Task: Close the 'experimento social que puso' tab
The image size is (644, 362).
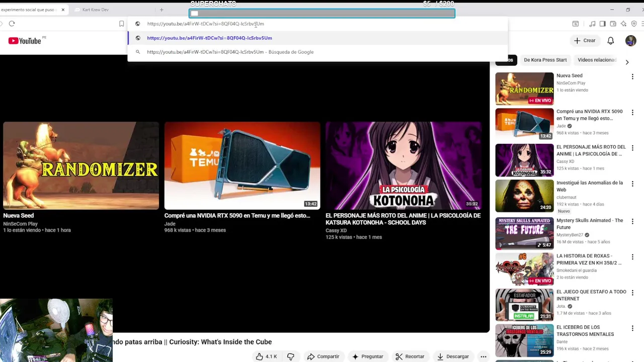Action: [x=63, y=10]
